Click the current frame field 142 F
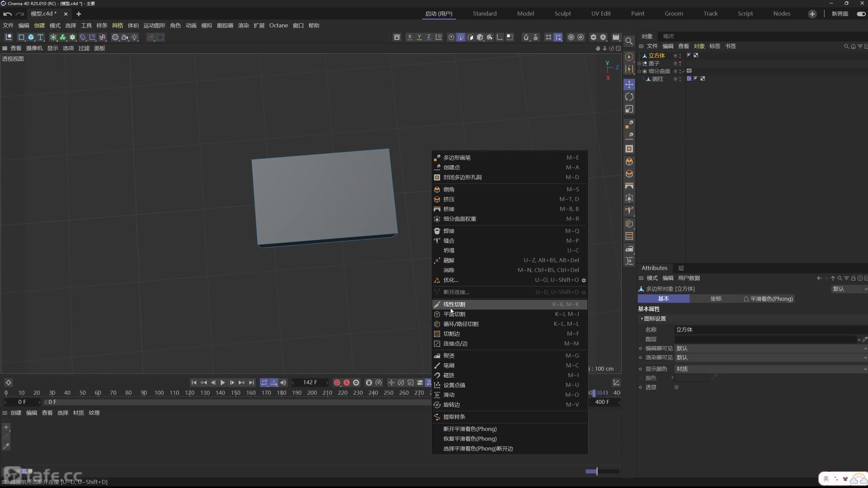This screenshot has height=488, width=868. click(x=310, y=383)
